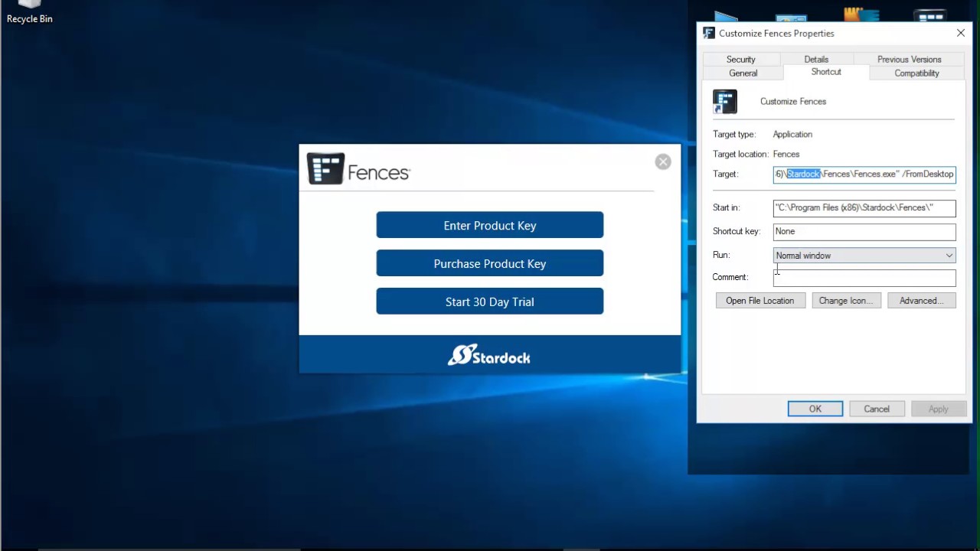Viewport: 980px width, 551px height.
Task: Open the Previous Versions tab
Action: [x=910, y=59]
